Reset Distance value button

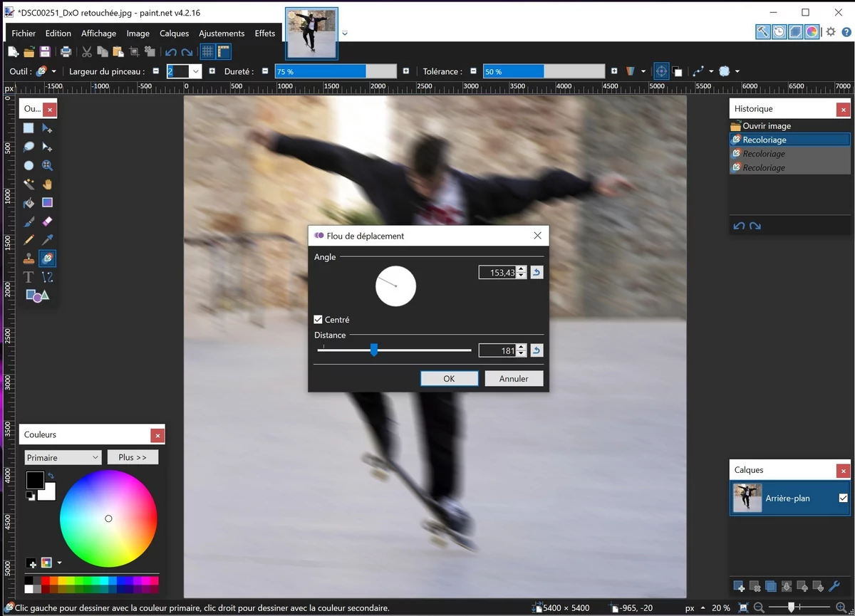537,350
